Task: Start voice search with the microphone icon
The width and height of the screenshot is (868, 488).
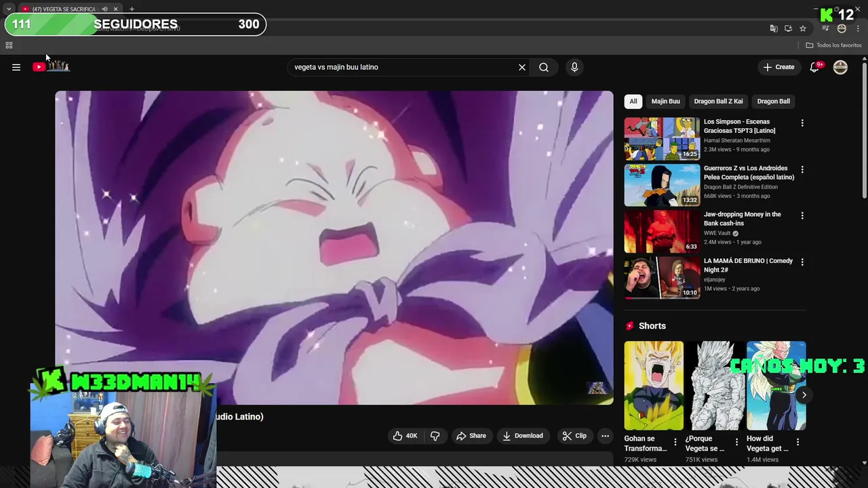Action: [574, 67]
